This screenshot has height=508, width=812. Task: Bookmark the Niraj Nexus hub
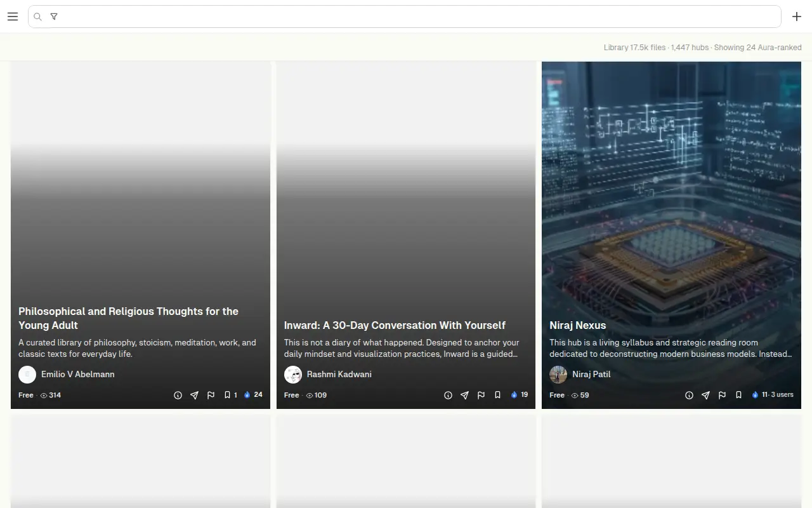click(738, 395)
